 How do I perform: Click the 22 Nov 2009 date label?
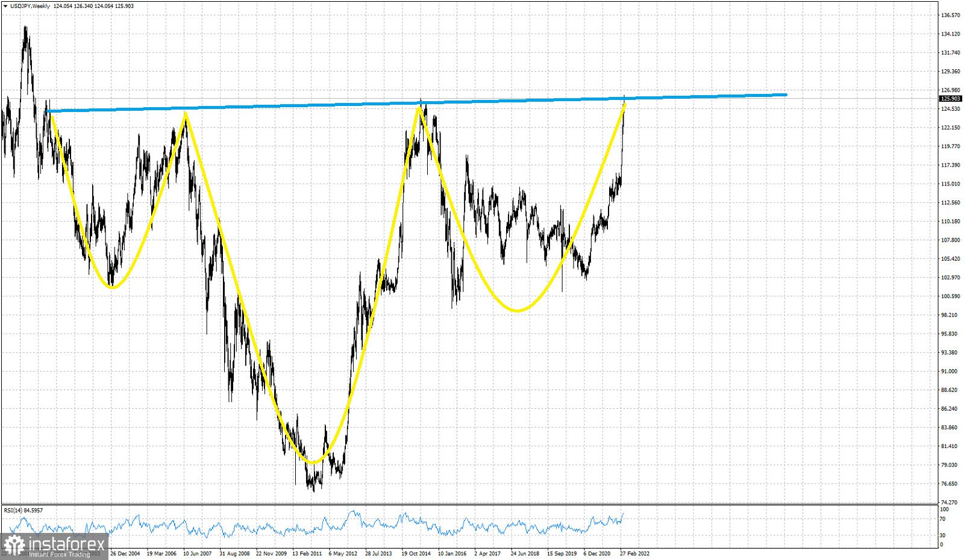271,553
